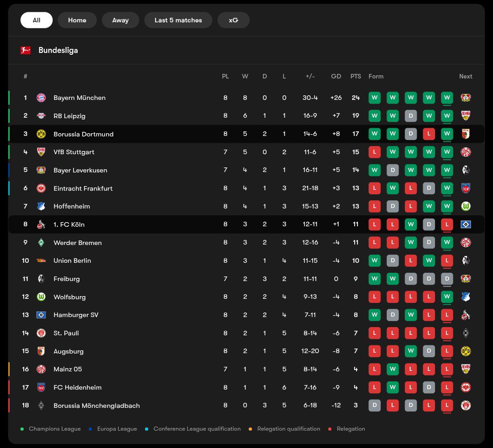Click the Hoffenheim club crest
This screenshot has width=493, height=448.
pyautogui.click(x=41, y=206)
